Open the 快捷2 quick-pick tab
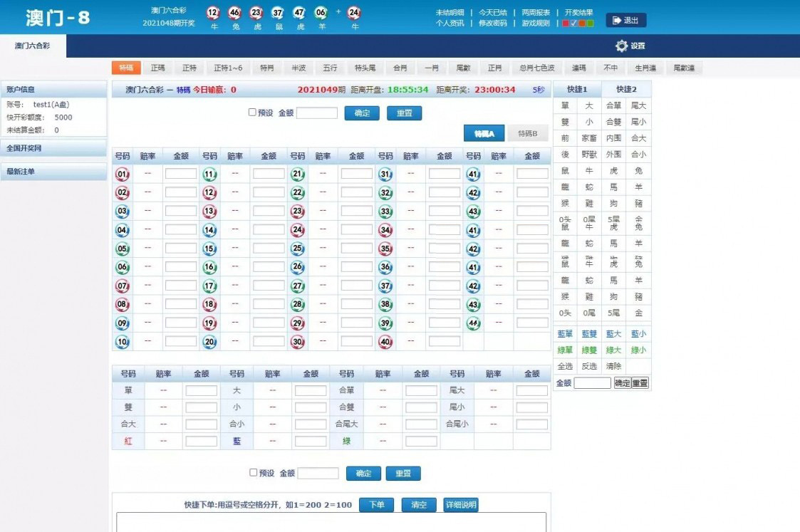This screenshot has height=532, width=800. click(626, 89)
